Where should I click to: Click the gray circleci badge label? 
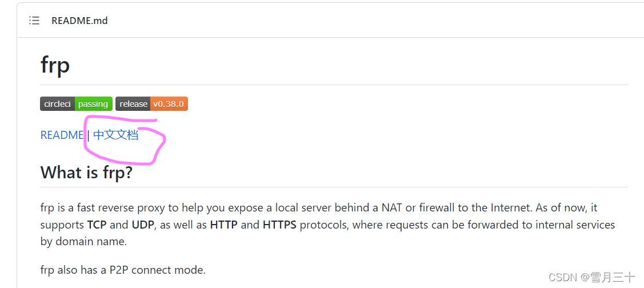point(58,104)
